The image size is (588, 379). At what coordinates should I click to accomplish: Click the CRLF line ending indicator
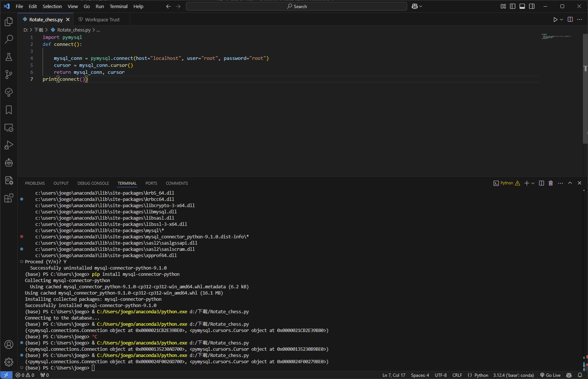(457, 375)
